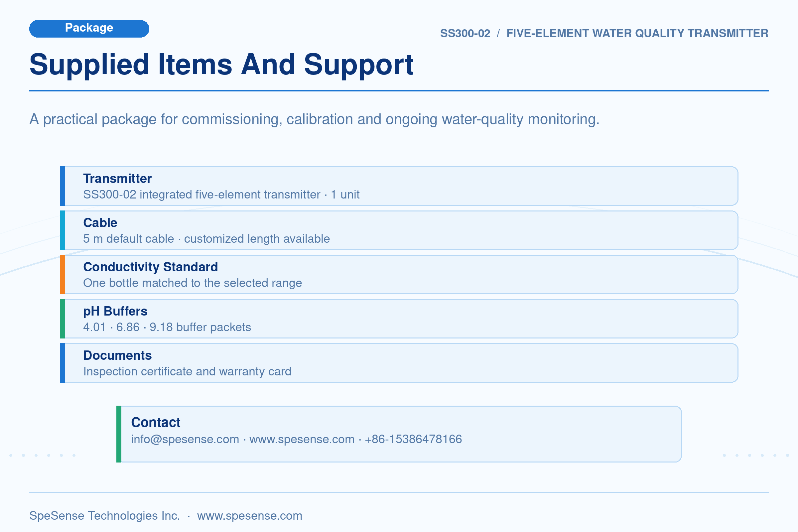This screenshot has height=532, width=798.
Task: Select the pH Buffers card
Action: click(x=399, y=319)
